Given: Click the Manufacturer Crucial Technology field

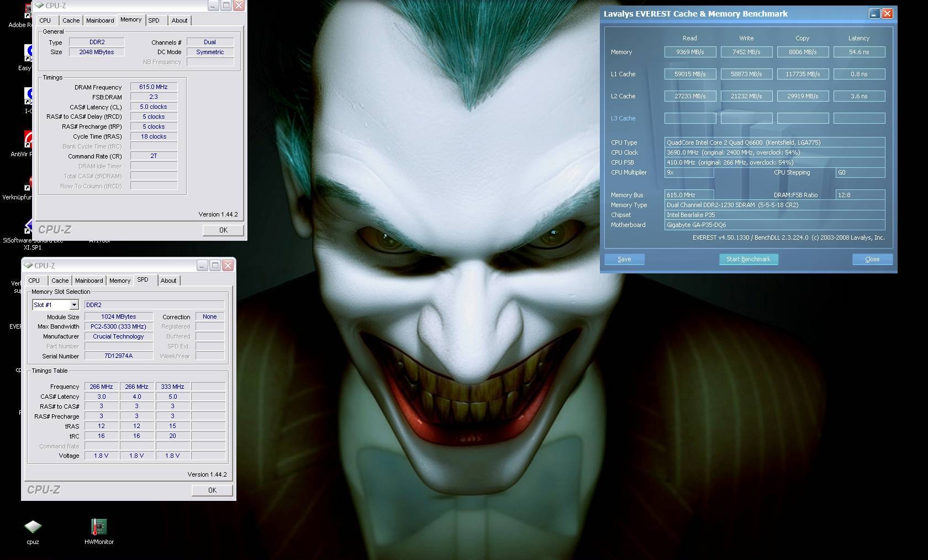Looking at the screenshot, I should click(x=118, y=336).
